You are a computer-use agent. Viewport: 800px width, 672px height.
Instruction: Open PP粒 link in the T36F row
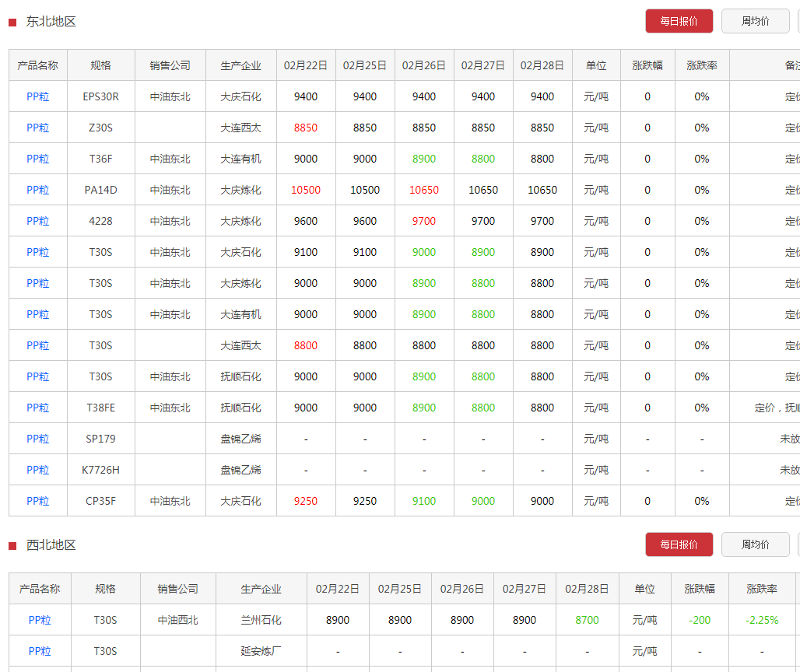click(38, 159)
